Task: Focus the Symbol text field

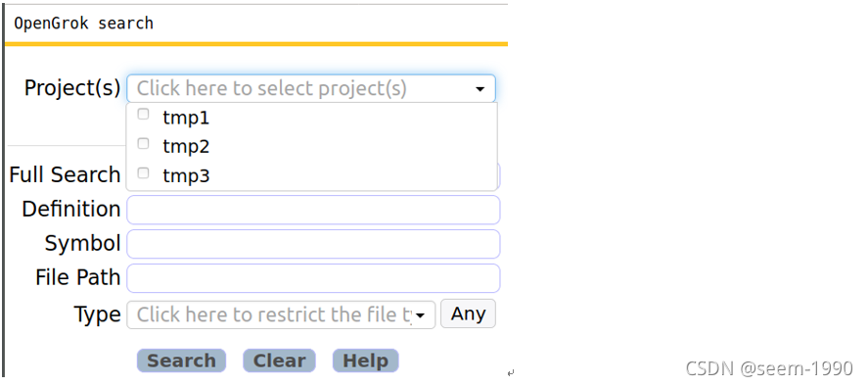Action: pyautogui.click(x=313, y=244)
